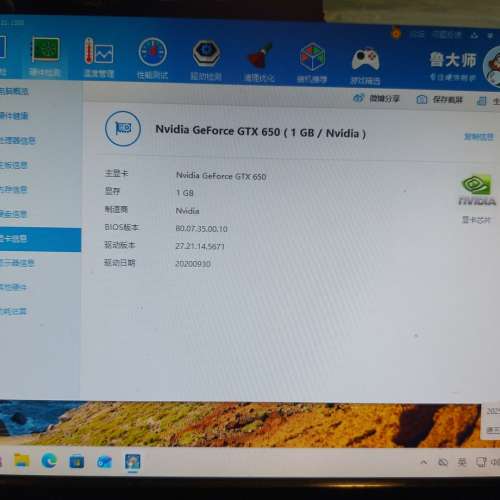Viewport: 500px width, 500px height.
Task: Open cleanup optimization broom icon
Action: pos(259,56)
